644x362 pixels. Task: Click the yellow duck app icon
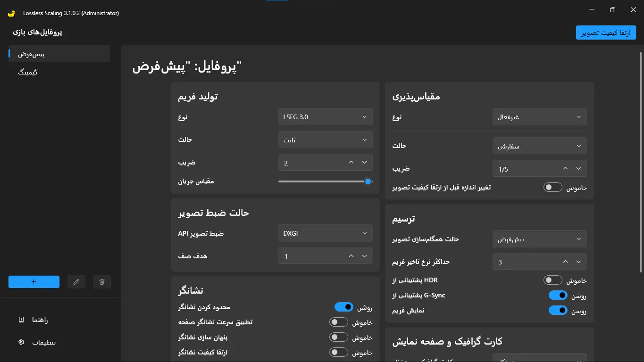pyautogui.click(x=12, y=13)
